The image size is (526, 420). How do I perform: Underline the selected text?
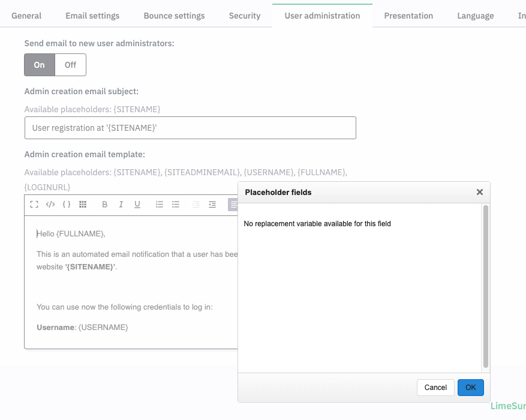(x=137, y=205)
